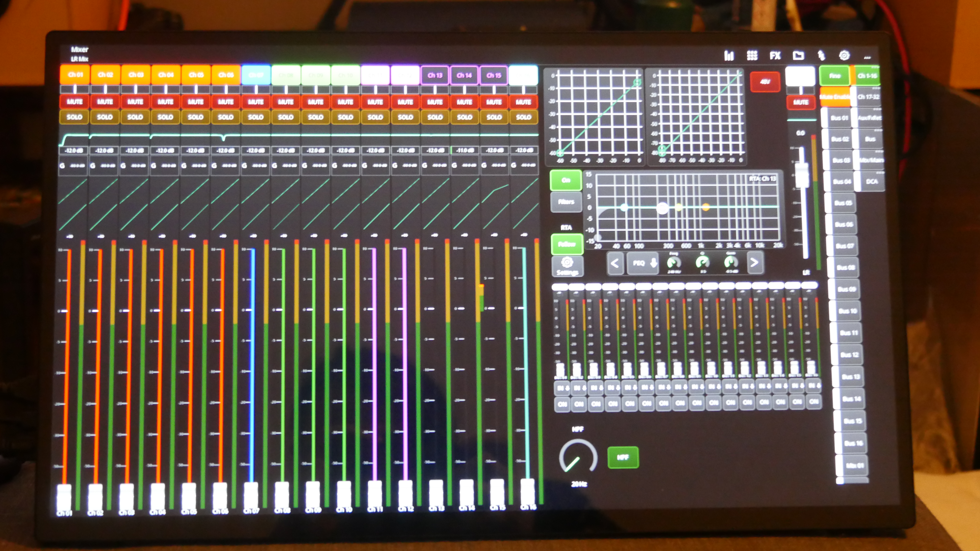This screenshot has height=551, width=980.
Task: Open the scenes folder icon
Action: coord(799,56)
